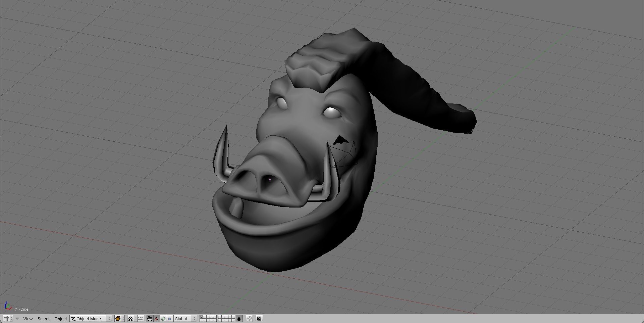Open the Object menu
644x323 pixels.
(x=60, y=319)
